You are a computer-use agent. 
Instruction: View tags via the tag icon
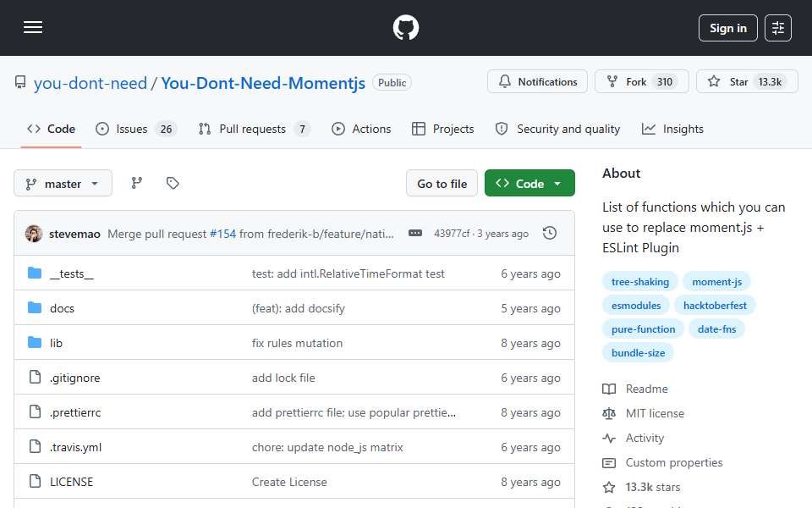click(x=173, y=183)
